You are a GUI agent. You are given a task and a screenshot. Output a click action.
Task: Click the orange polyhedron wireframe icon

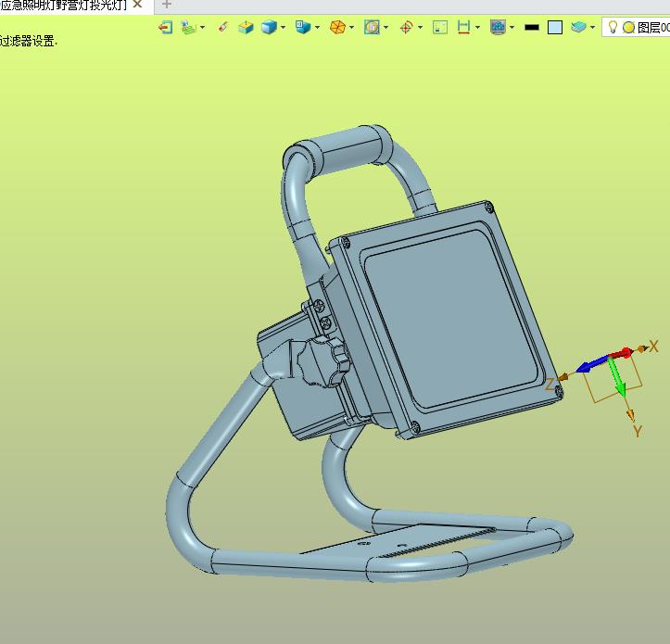coord(337,28)
